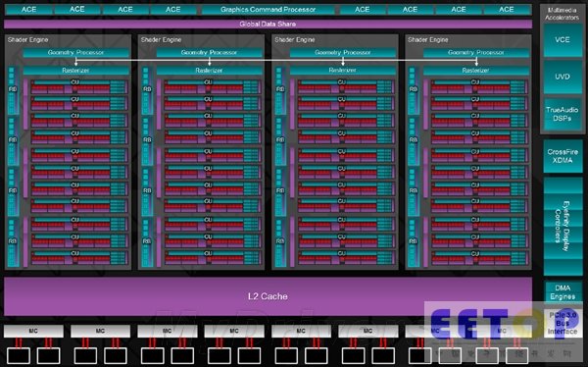The width and height of the screenshot is (588, 367).
Task: Select the VCE multimedia accelerator block
Action: tap(563, 40)
